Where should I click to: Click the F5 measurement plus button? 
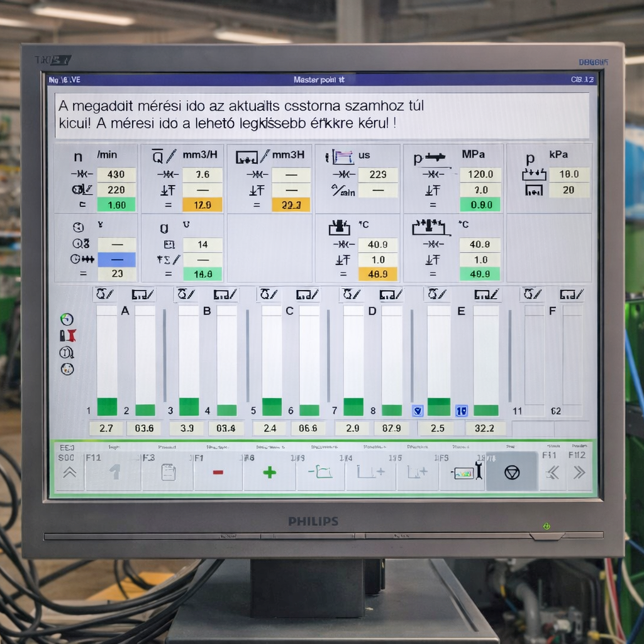tap(418, 472)
